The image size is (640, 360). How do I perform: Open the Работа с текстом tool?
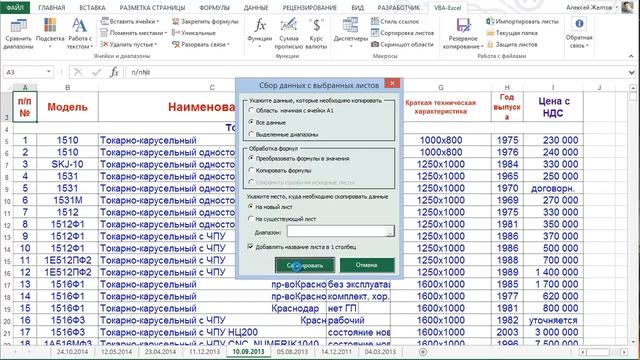point(80,33)
